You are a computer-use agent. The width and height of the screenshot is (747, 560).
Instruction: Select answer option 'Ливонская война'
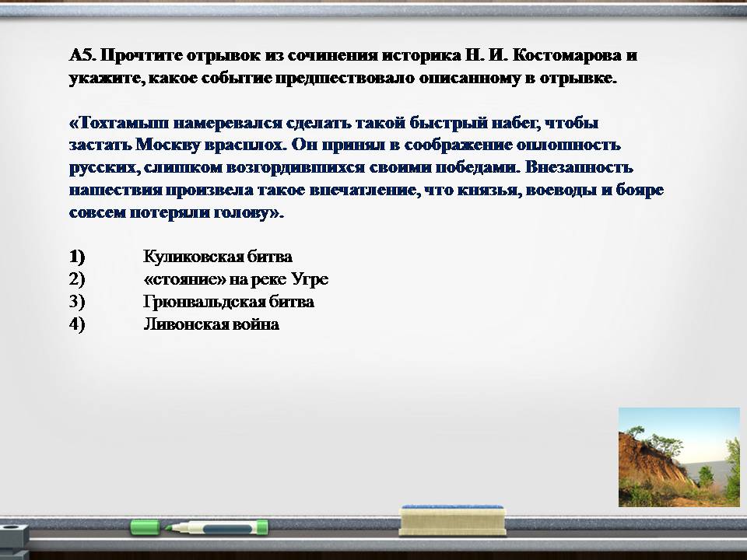click(211, 324)
